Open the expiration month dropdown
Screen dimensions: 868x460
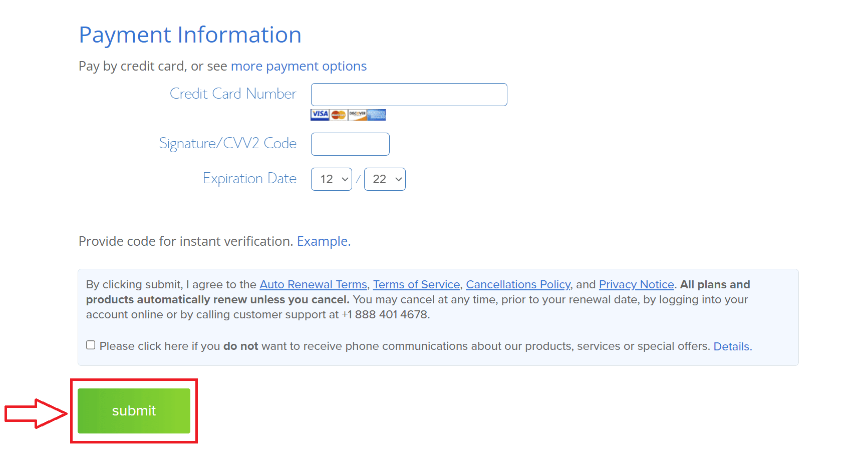[x=332, y=179]
